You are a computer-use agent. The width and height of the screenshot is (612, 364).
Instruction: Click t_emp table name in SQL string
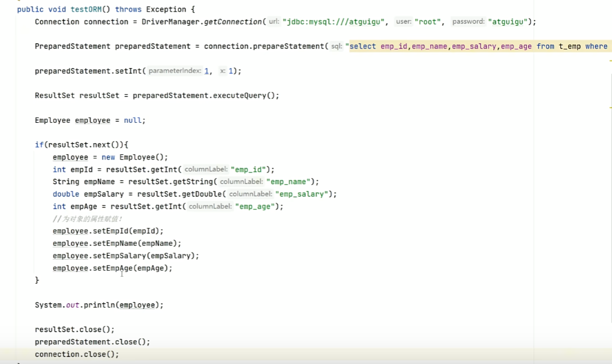pos(569,47)
